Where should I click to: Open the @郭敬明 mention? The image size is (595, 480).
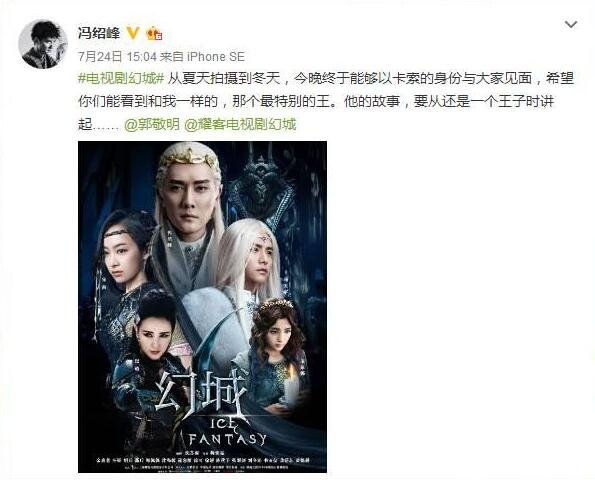pyautogui.click(x=152, y=124)
